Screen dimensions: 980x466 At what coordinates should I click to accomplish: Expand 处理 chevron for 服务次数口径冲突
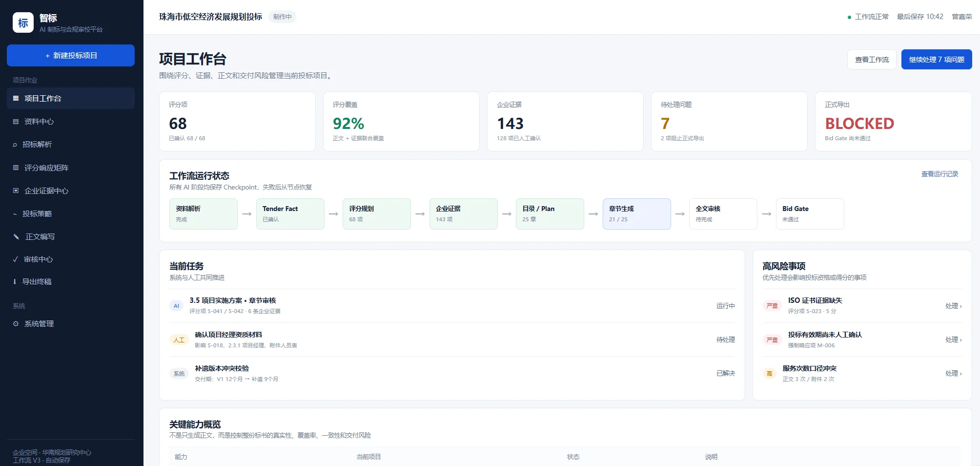[953, 373]
